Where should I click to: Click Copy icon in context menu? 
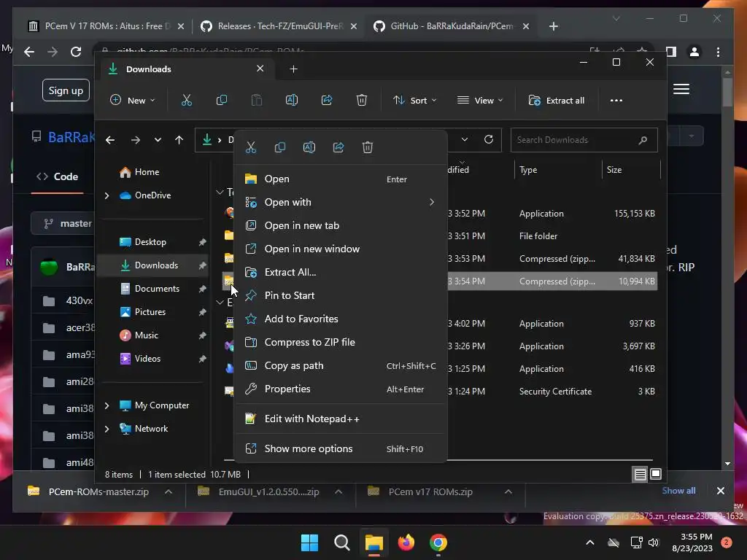[x=280, y=147]
